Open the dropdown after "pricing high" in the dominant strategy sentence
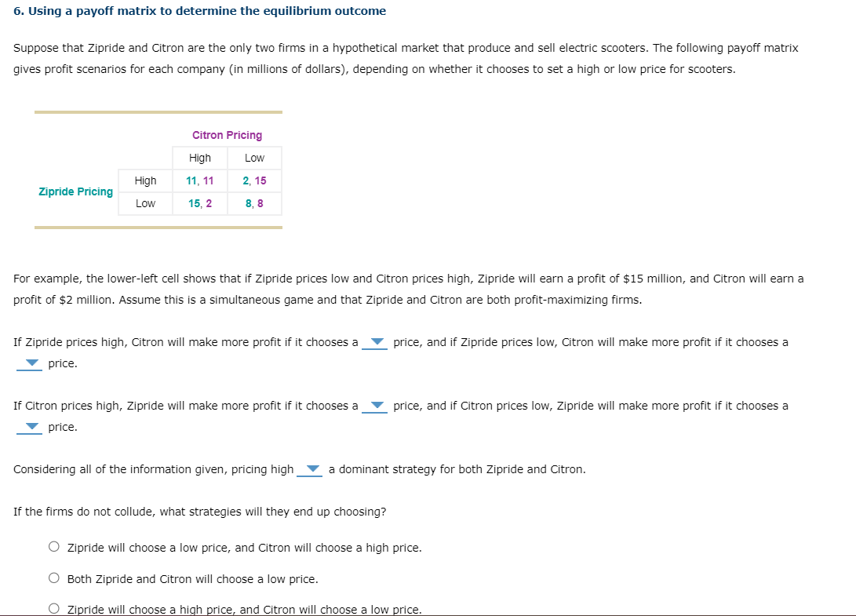 coord(312,469)
